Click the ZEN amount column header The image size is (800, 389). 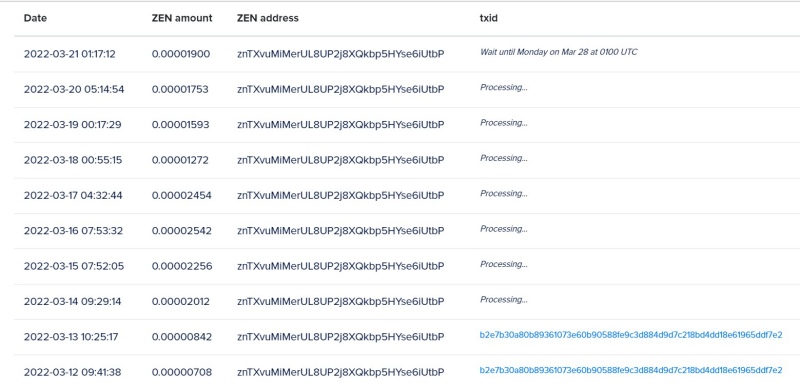[x=182, y=18]
